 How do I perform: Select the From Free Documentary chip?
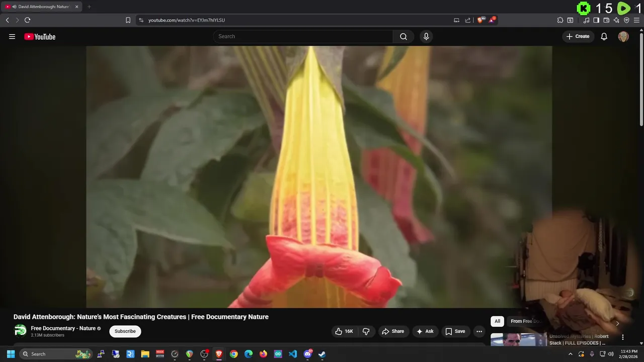tap(526, 321)
